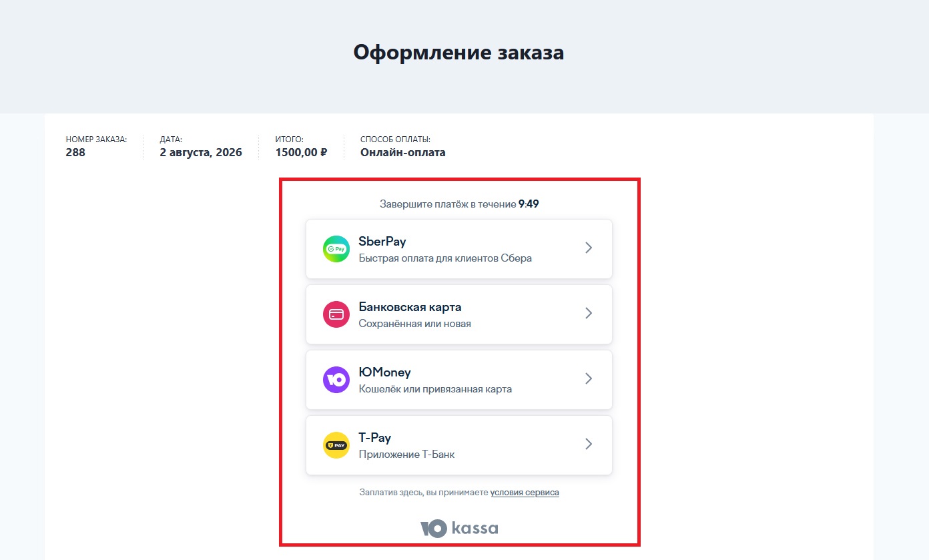Open T-Pay via its chevron arrow
This screenshot has height=560, width=929.
click(x=589, y=444)
